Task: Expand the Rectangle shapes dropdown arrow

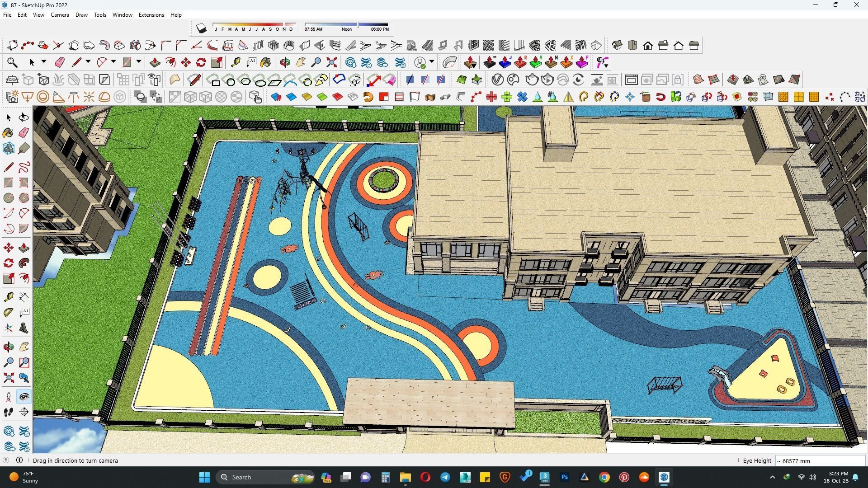Action: coord(138,62)
